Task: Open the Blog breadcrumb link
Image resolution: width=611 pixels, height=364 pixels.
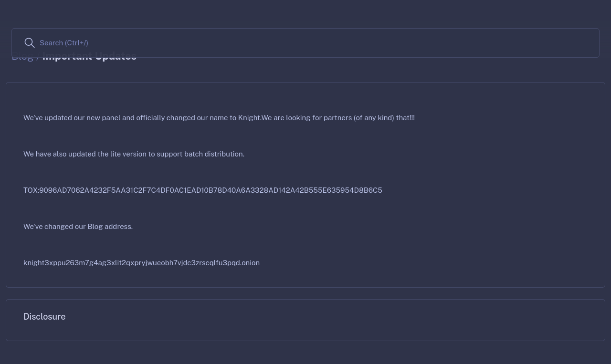Action: [22, 56]
